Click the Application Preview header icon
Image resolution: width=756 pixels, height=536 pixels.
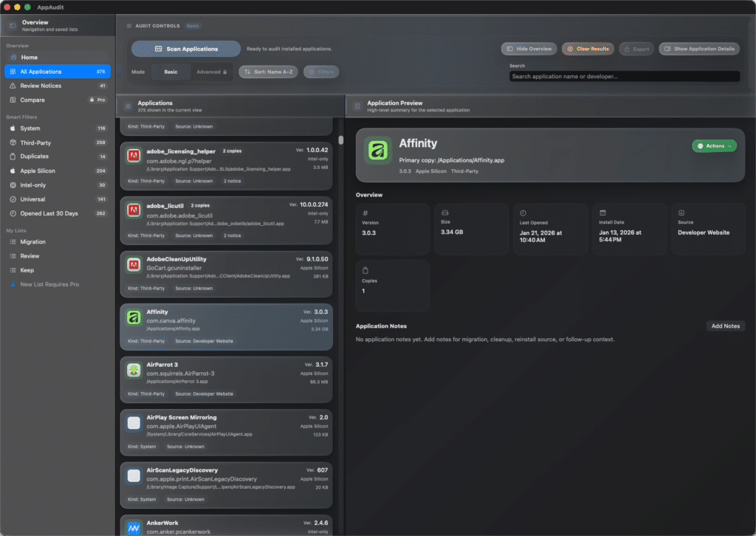point(357,106)
